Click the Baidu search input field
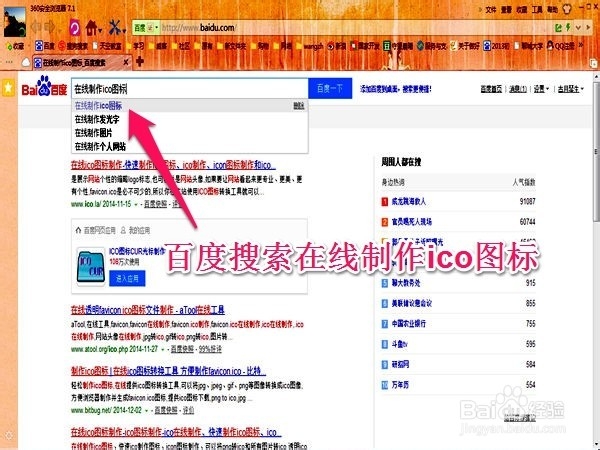Screen dimensions: 600x450 point(190,89)
